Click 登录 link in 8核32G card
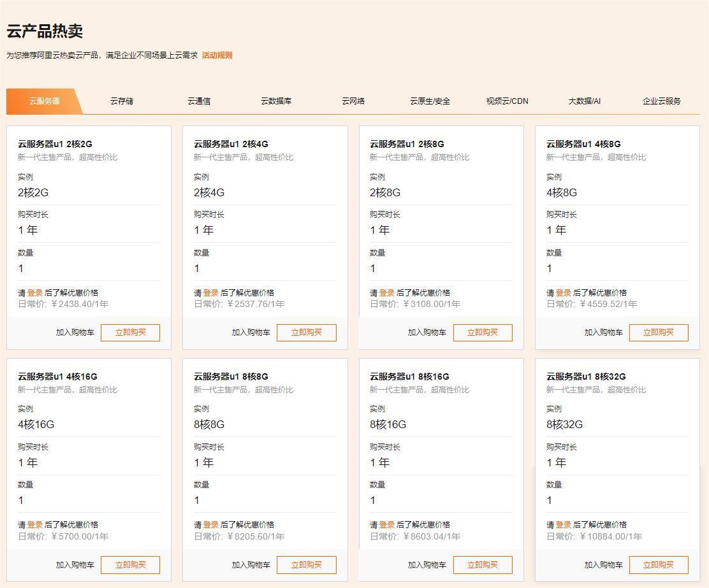This screenshot has width=709, height=588. (564, 525)
